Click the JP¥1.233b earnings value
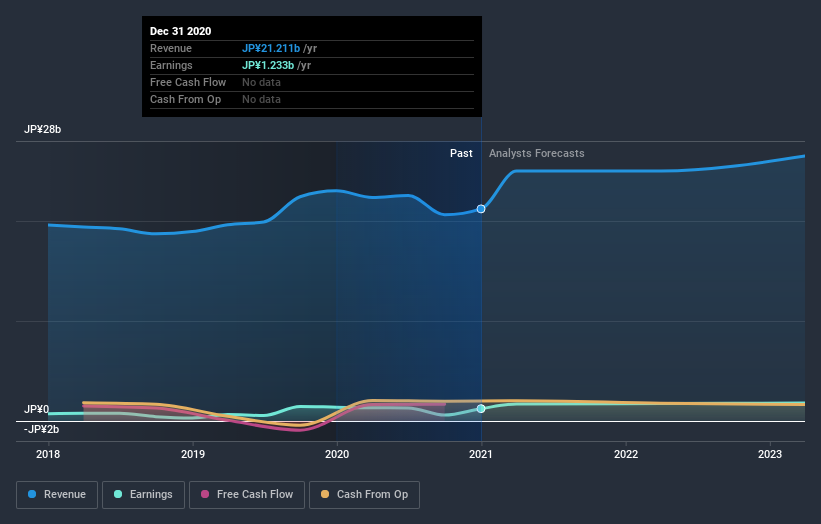The image size is (821, 524). point(268,65)
